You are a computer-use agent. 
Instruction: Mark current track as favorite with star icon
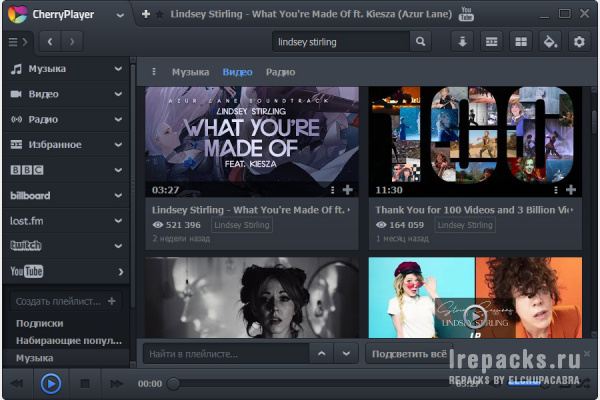[160, 15]
